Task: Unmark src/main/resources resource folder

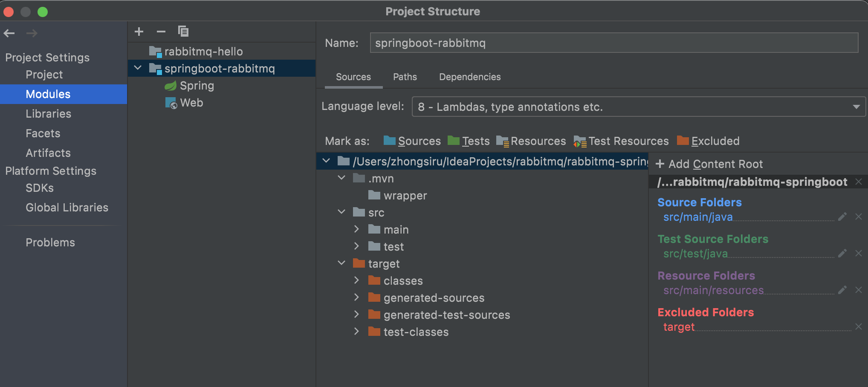Action: 859,290
